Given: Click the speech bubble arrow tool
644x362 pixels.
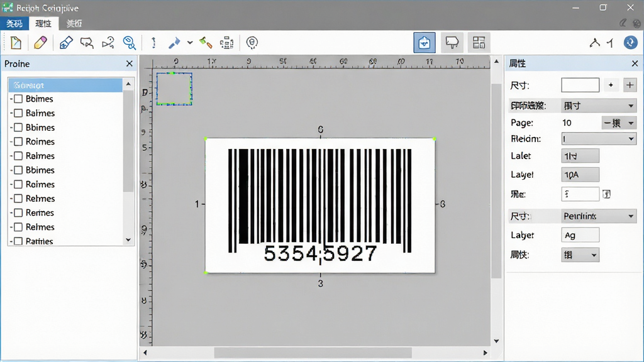Looking at the screenshot, I should (87, 42).
